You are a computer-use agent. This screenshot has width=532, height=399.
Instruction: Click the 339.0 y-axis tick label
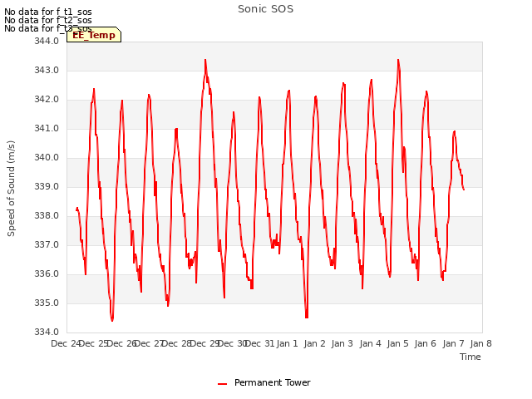point(47,186)
